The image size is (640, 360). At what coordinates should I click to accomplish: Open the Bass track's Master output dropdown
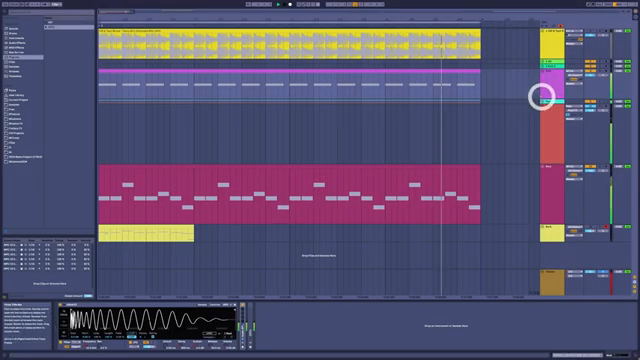click(574, 179)
